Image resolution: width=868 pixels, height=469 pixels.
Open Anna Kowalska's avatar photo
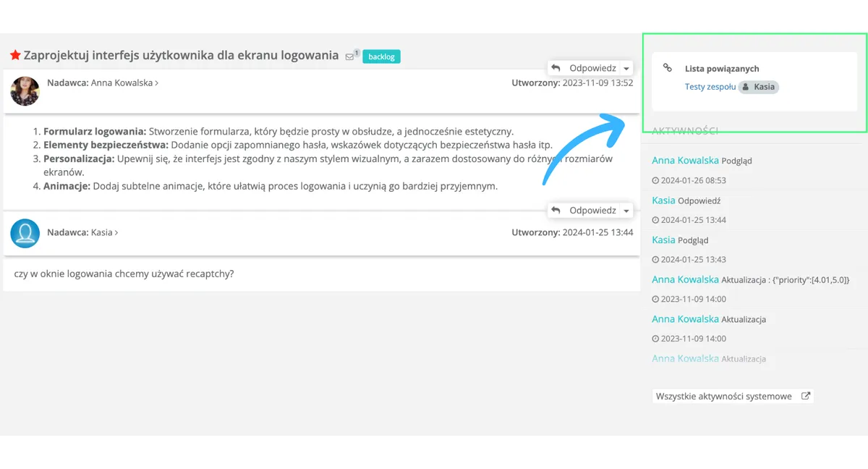pos(25,91)
